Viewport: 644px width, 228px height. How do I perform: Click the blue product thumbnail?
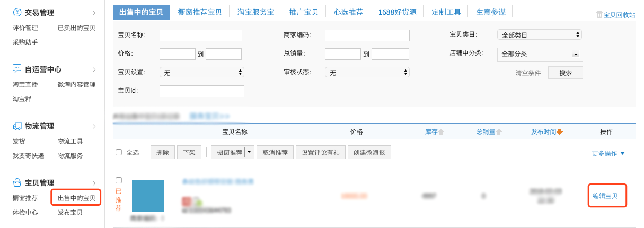(x=147, y=196)
